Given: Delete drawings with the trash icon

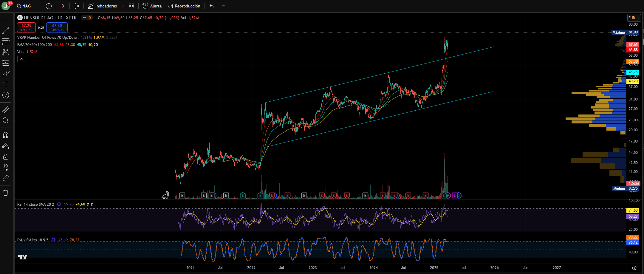Looking at the screenshot, I should point(6,193).
